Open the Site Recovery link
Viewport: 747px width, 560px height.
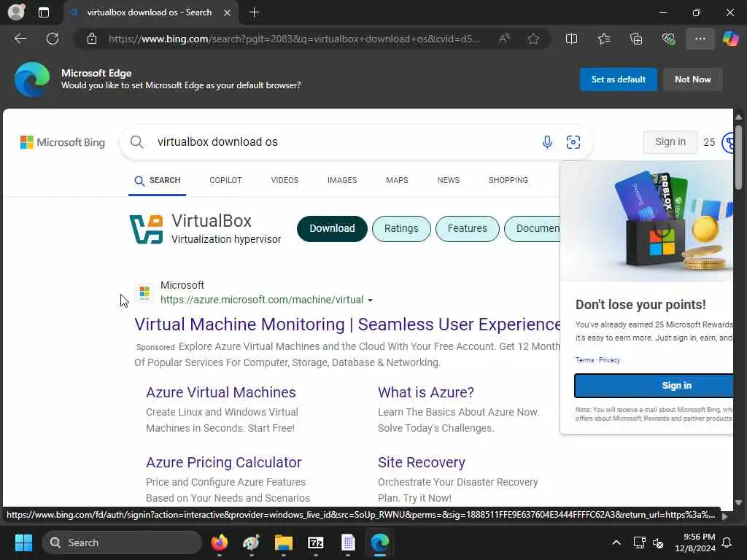421,462
